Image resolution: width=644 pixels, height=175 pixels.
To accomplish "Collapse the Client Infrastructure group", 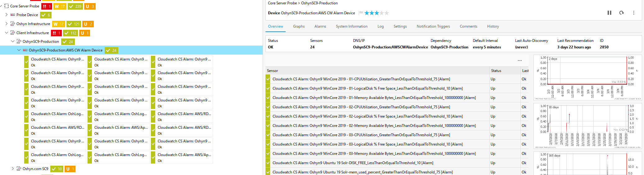I will (7, 33).
